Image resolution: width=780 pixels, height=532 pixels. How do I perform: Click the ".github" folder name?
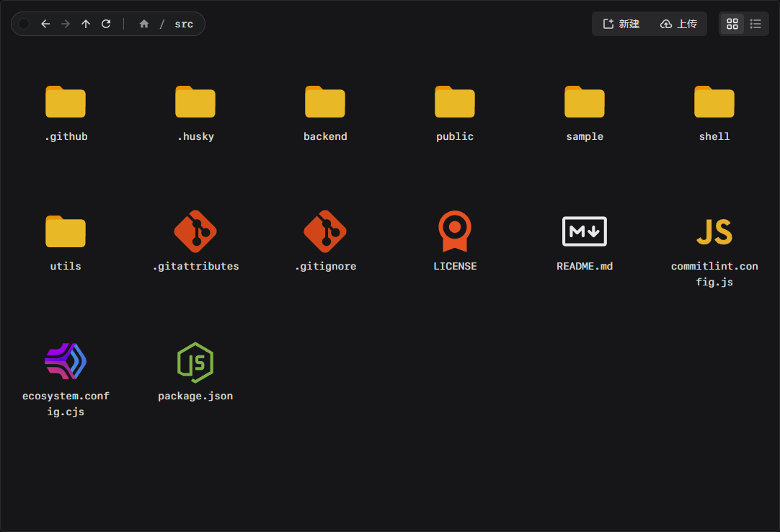tap(66, 136)
